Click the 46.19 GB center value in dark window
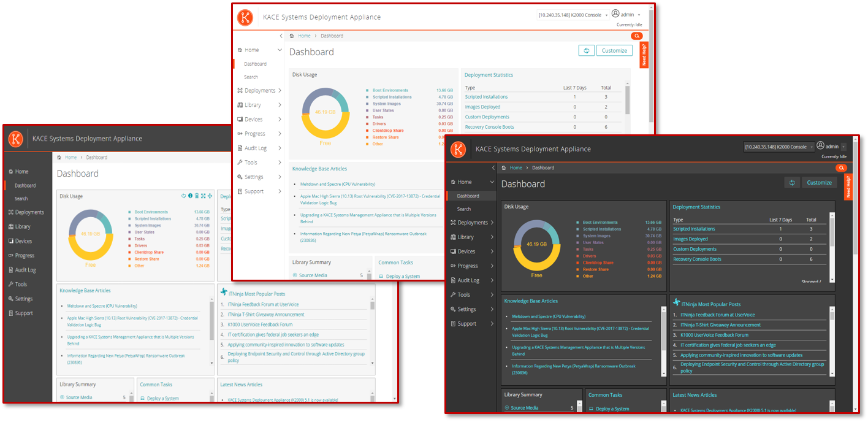The height and width of the screenshot is (422, 868). pos(536,244)
